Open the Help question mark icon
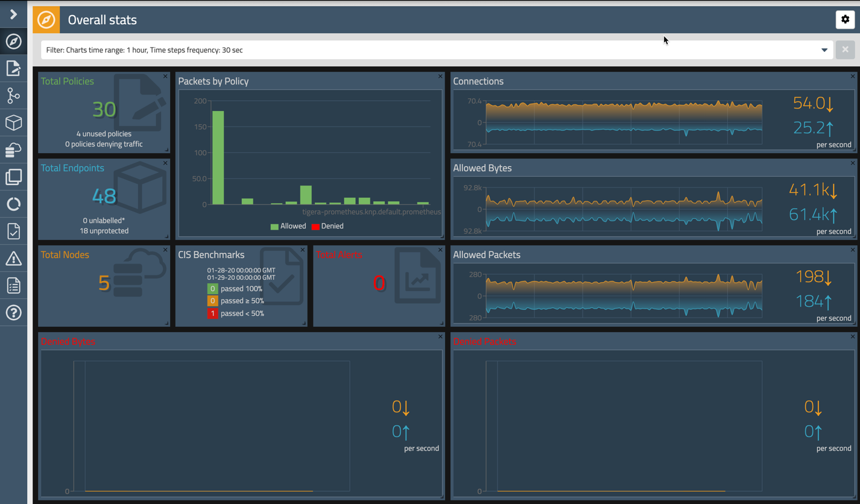Screen dimensions: 860x504 point(13,312)
